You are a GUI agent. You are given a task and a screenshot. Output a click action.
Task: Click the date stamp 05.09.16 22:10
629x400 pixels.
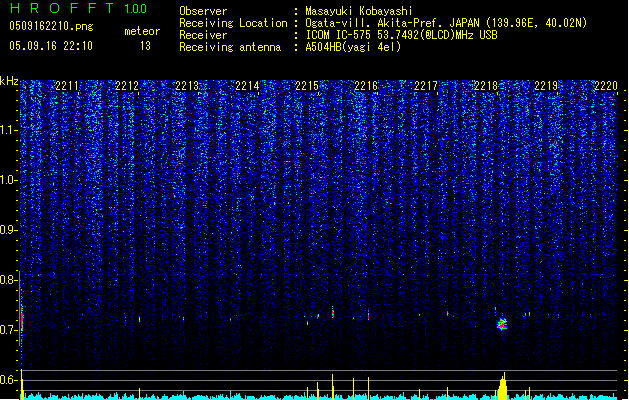(51, 46)
